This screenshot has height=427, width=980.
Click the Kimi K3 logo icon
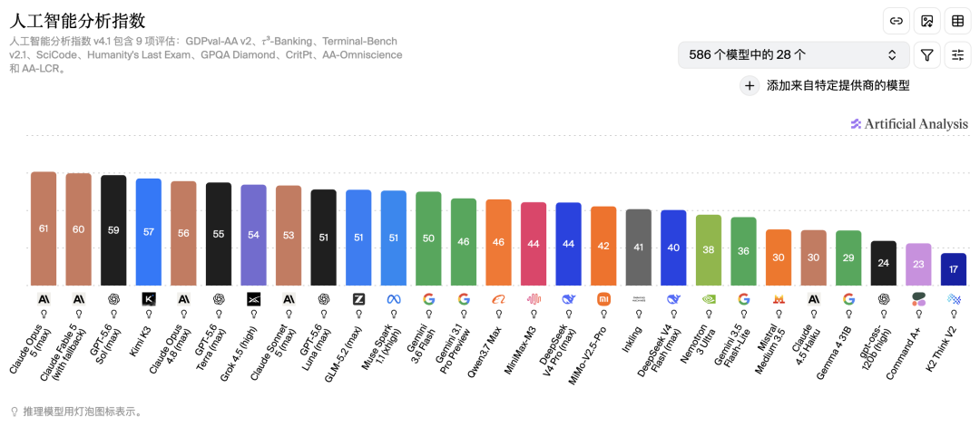pyautogui.click(x=149, y=299)
